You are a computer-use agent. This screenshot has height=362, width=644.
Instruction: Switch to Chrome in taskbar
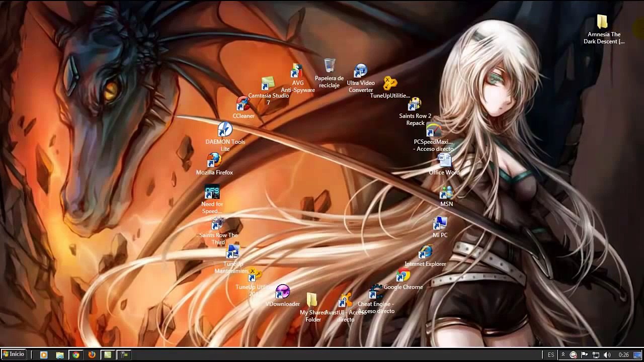click(76, 355)
